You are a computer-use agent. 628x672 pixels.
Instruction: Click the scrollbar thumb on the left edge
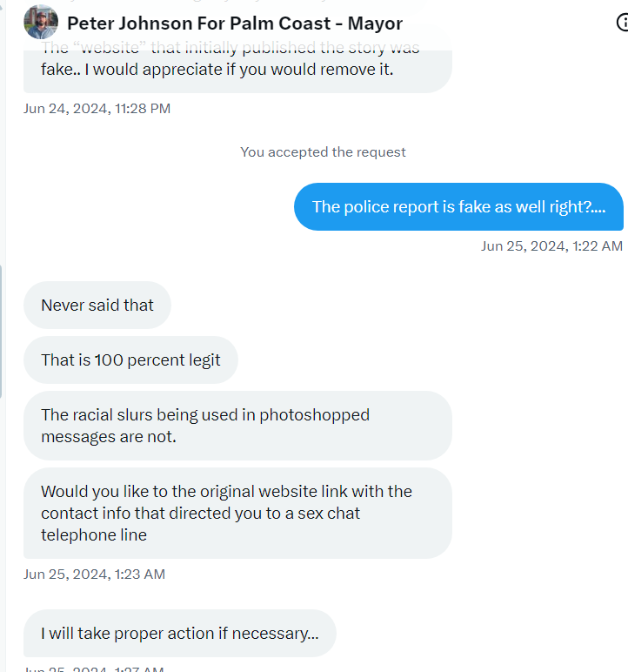(x=2, y=331)
